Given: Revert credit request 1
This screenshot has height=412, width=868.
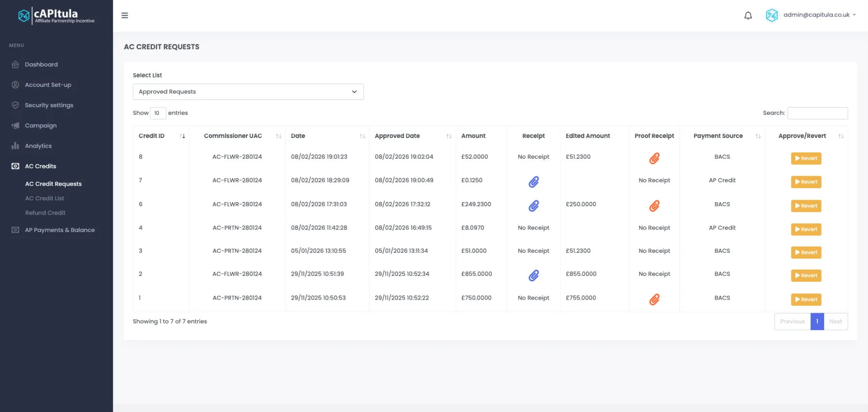Looking at the screenshot, I should (806, 300).
